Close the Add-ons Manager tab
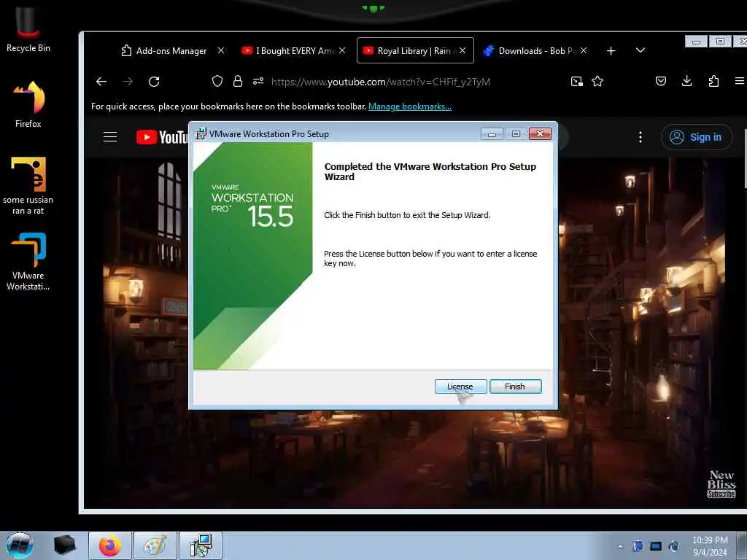 click(221, 50)
